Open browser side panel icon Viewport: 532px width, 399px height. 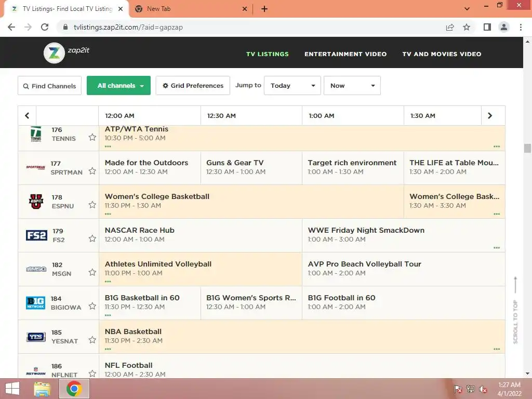point(487,27)
